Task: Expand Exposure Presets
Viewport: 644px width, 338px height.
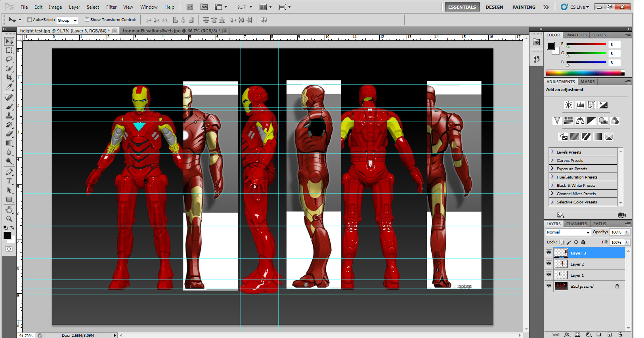Action: pyautogui.click(x=552, y=168)
